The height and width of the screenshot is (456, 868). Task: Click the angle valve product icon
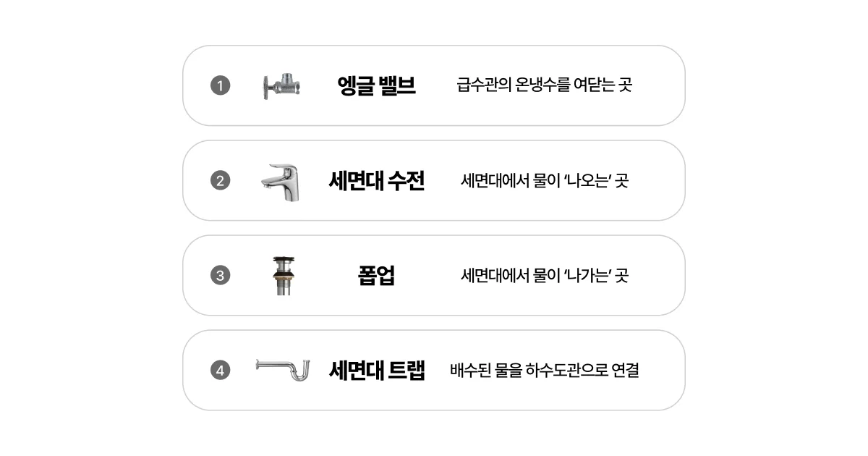click(278, 86)
